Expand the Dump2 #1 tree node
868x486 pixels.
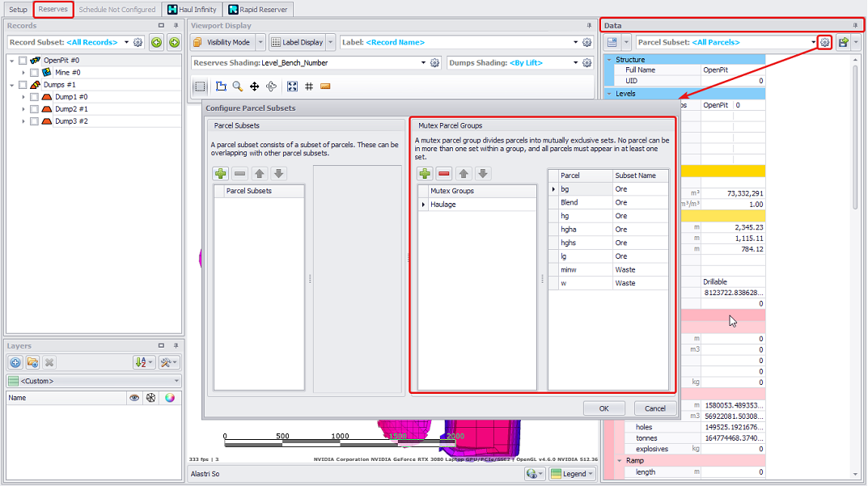click(23, 109)
